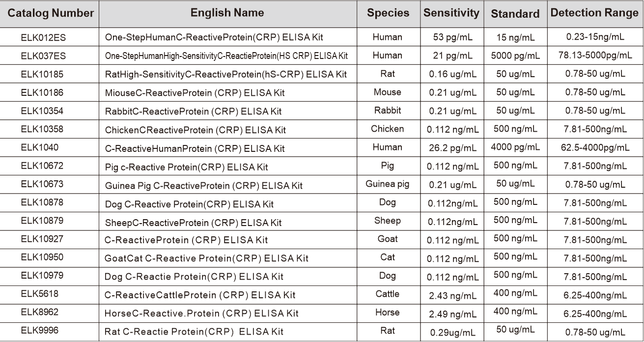Viewport: 644px width, 342px height.
Task: Select catalog number ELK012ES
Action: coord(43,37)
